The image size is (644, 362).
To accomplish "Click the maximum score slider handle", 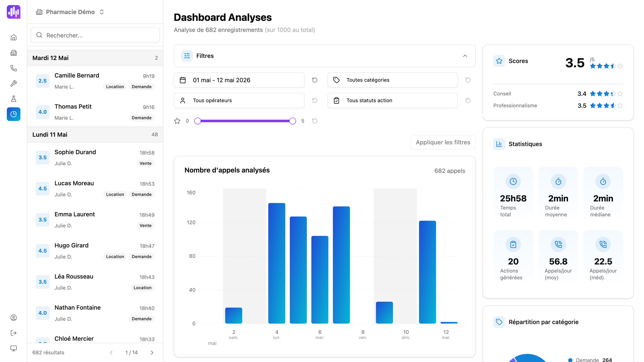I will (x=292, y=121).
